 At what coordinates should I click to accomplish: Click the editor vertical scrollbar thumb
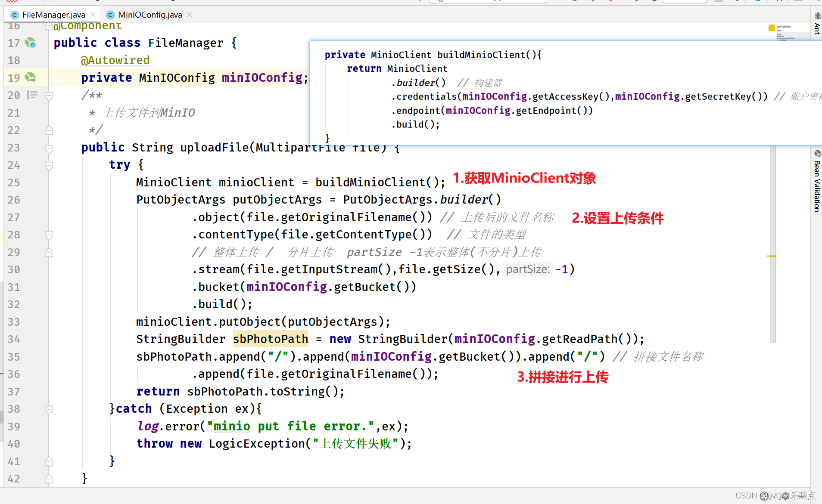point(773,243)
